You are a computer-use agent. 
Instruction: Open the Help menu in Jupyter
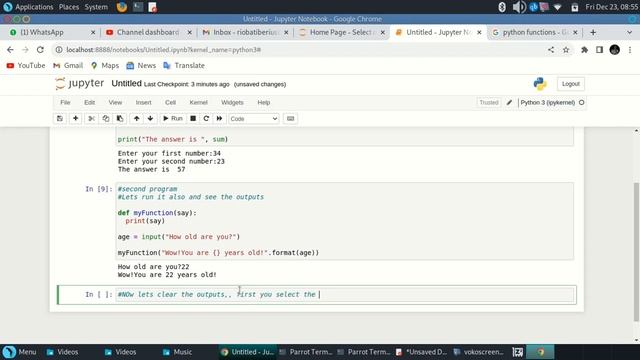[264, 102]
